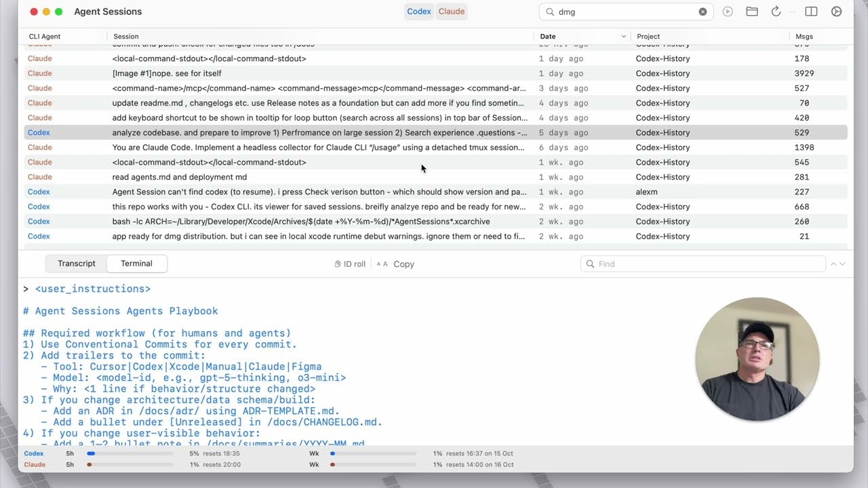The image size is (868, 488).
Task: Select the session 'analyze codebase. and prepare to improve'
Action: pyautogui.click(x=435, y=133)
